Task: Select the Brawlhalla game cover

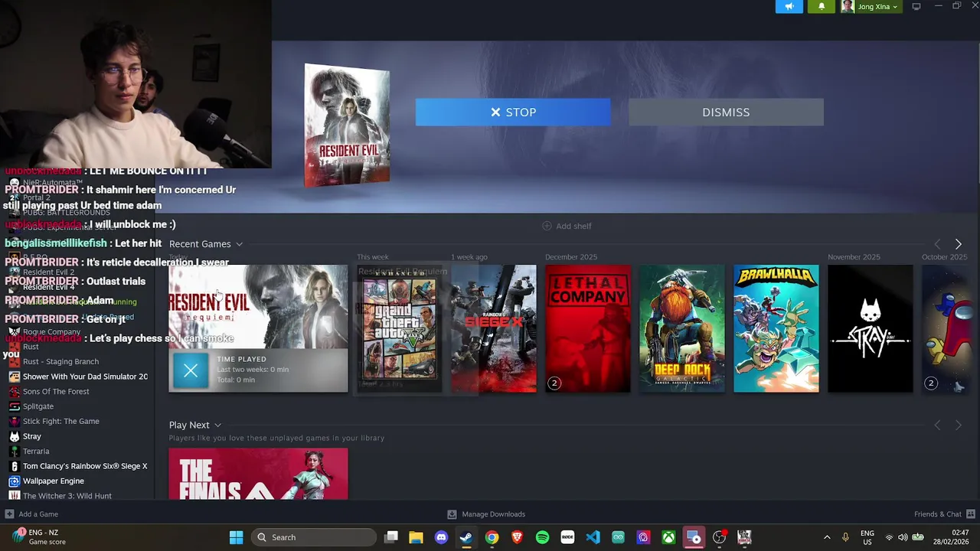Action: pyautogui.click(x=776, y=328)
